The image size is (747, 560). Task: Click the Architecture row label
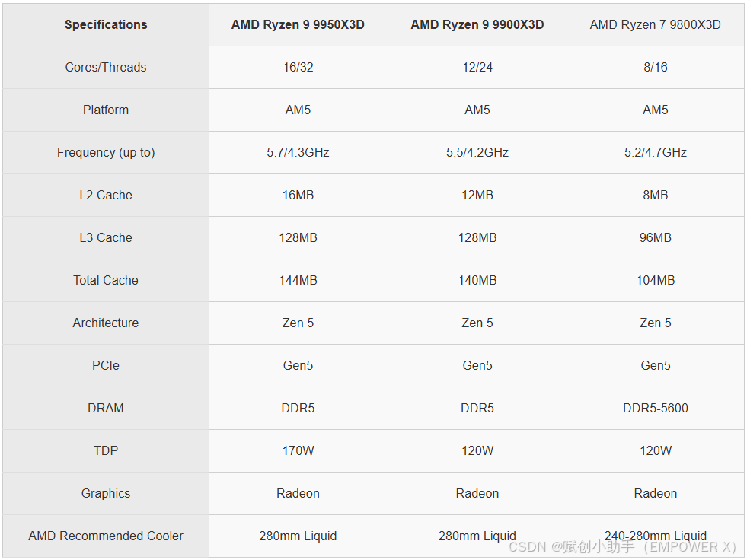pyautogui.click(x=106, y=323)
